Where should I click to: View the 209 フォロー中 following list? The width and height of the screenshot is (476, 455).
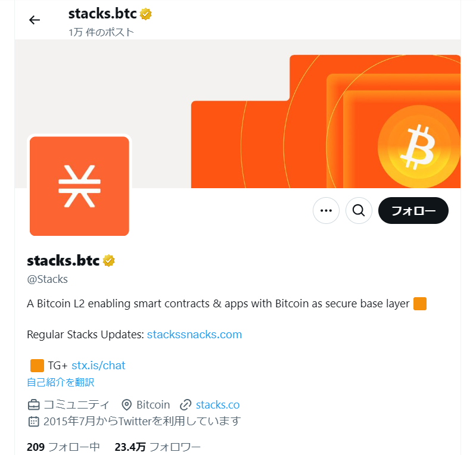point(63,447)
